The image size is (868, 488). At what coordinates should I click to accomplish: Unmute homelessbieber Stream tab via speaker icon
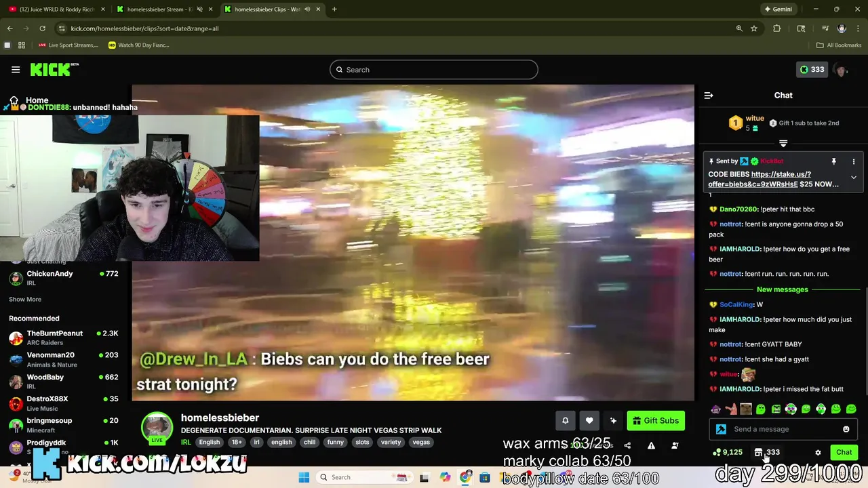pos(199,9)
